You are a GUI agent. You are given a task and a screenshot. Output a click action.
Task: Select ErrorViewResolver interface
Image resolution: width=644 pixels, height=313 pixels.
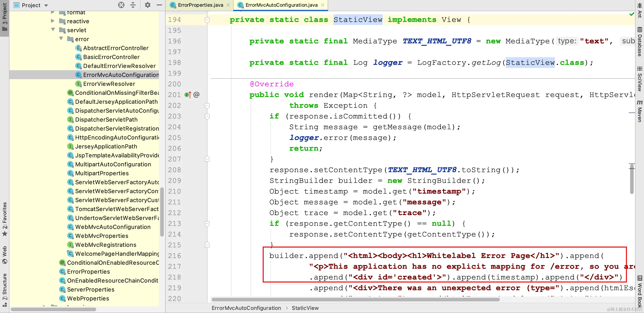109,84
